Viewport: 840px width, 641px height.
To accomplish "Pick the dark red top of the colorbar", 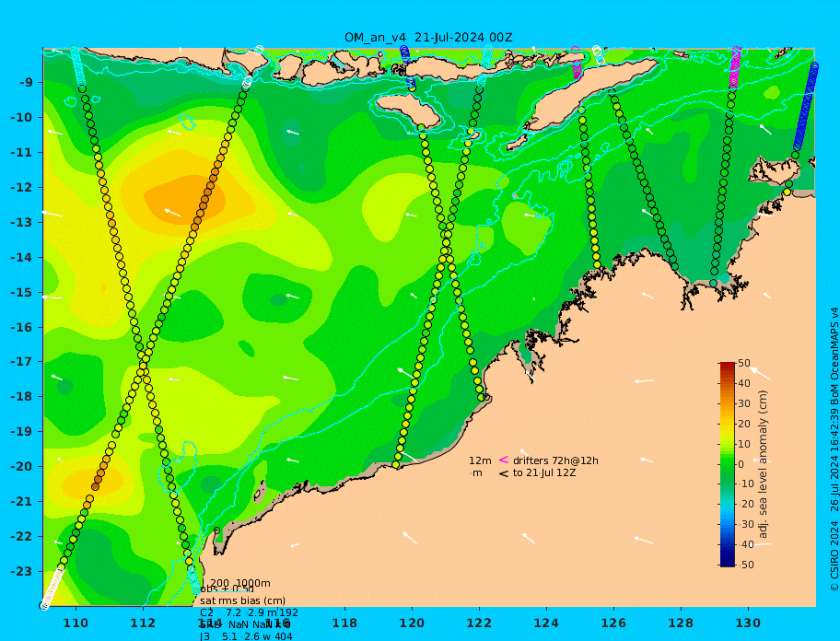I will click(x=727, y=366).
